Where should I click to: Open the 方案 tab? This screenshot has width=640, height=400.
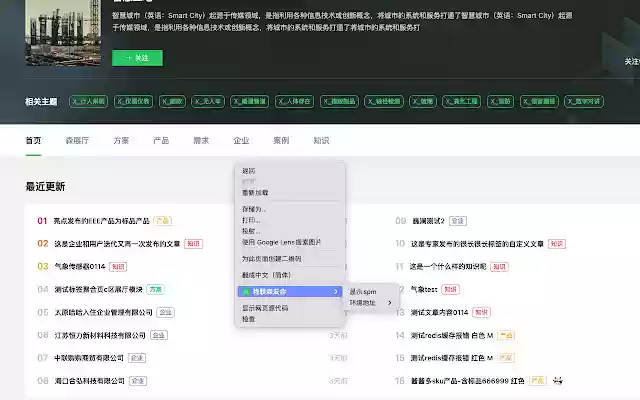click(121, 141)
